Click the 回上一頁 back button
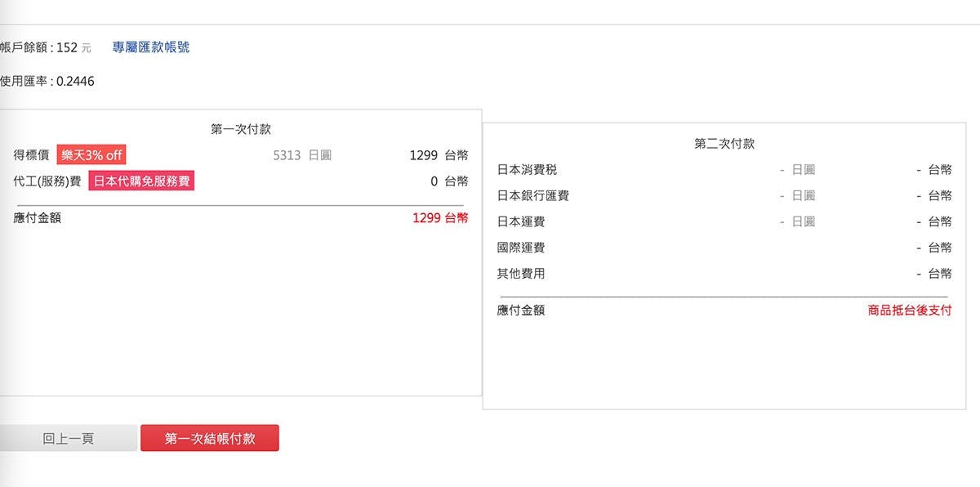 [x=69, y=439]
